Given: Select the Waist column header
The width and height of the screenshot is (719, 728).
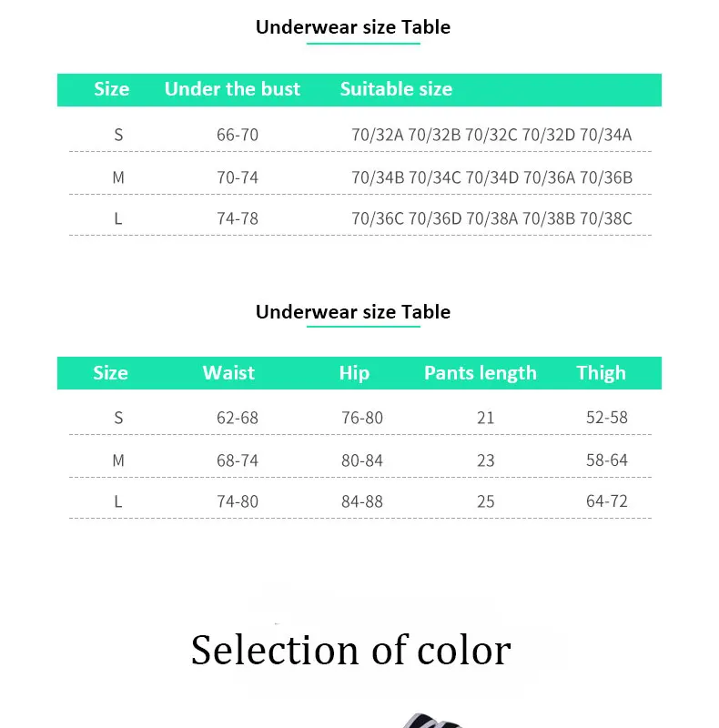Looking at the screenshot, I should (228, 373).
